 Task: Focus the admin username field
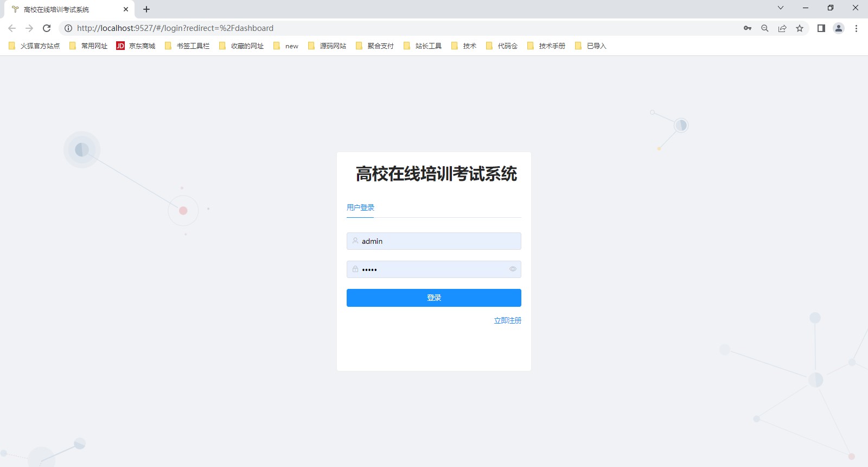(434, 241)
